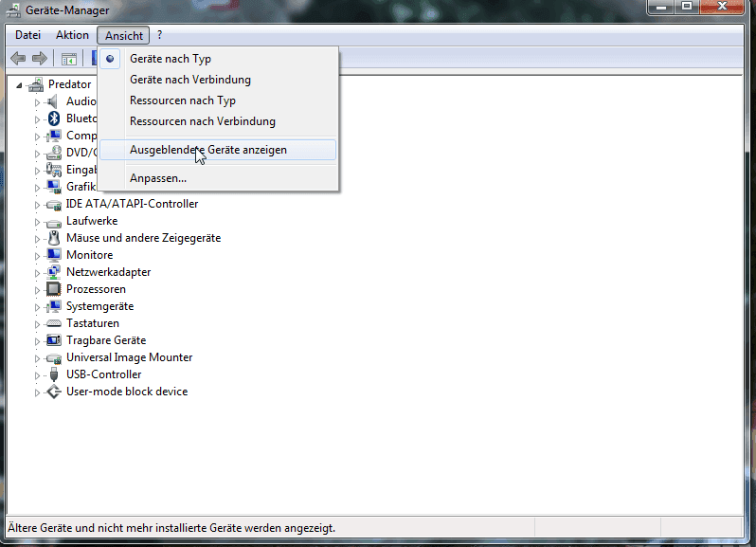Click the Systemgeräte icon
The height and width of the screenshot is (547, 756).
point(53,306)
